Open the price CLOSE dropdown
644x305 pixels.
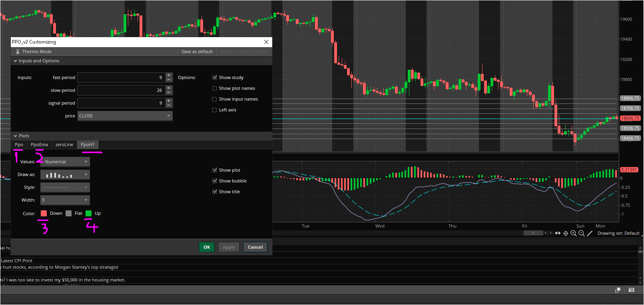pos(125,116)
